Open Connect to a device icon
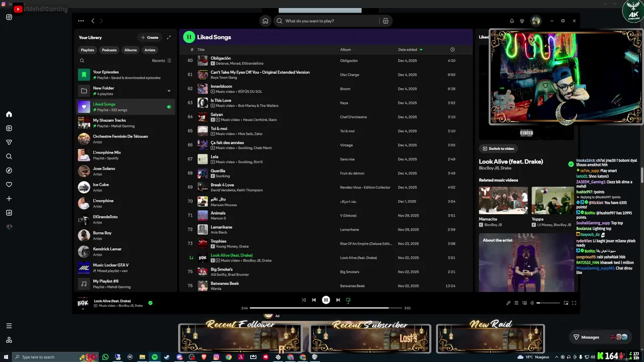Viewport: 644px width, 362px height. (x=524, y=303)
